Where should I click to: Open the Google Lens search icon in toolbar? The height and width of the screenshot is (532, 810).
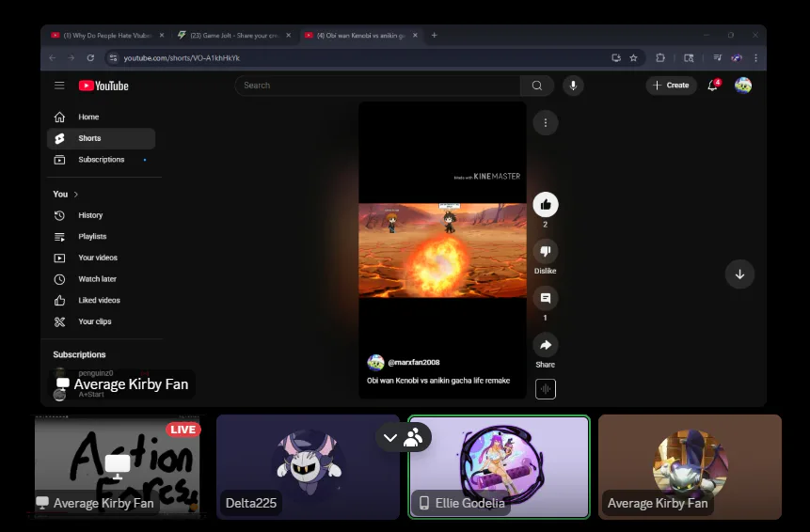click(x=689, y=58)
